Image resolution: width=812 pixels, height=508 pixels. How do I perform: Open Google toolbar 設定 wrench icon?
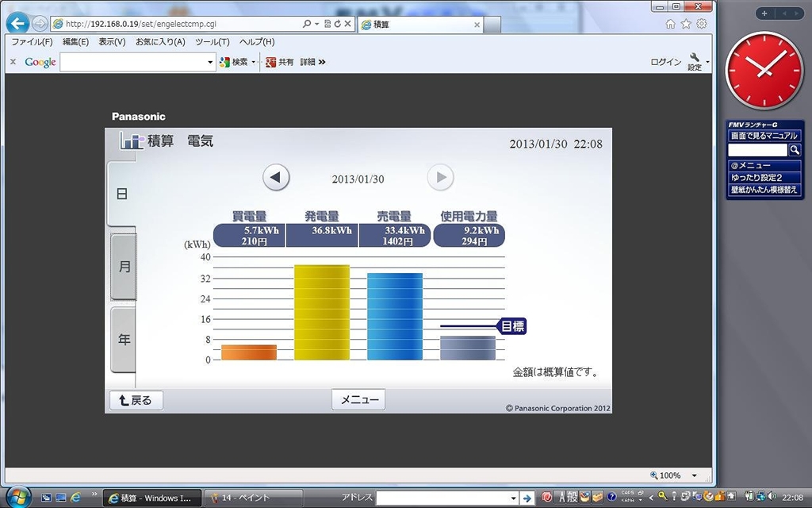tap(695, 62)
